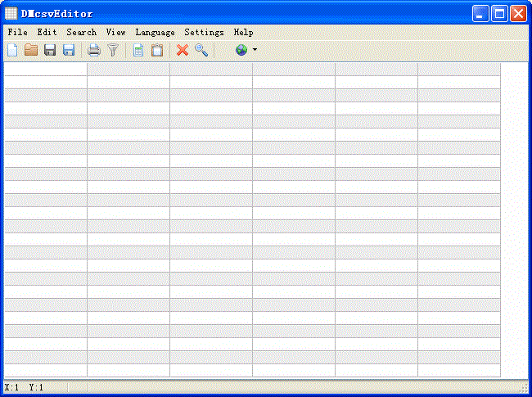The image size is (532, 397).
Task: Open the Help menu
Action: pos(243,32)
